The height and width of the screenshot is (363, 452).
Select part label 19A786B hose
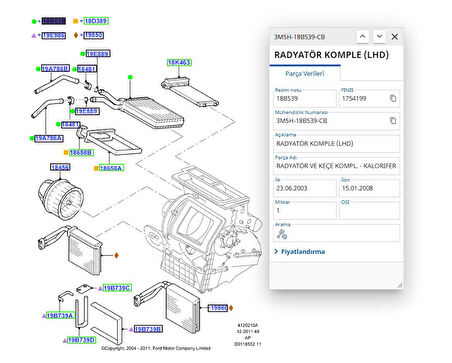pyautogui.click(x=55, y=69)
